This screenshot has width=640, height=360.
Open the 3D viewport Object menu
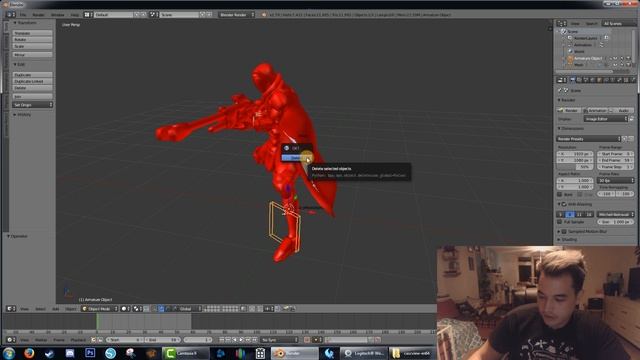pyautogui.click(x=71, y=309)
